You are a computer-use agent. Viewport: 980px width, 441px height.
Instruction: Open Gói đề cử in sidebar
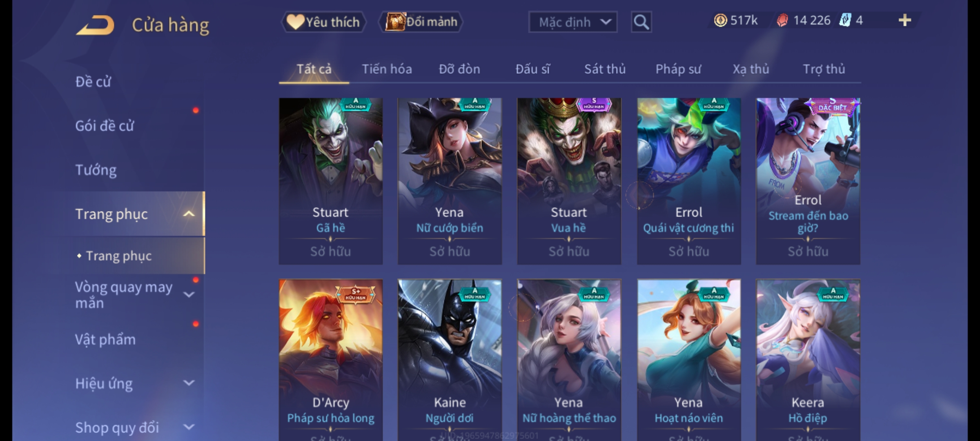pyautogui.click(x=105, y=126)
